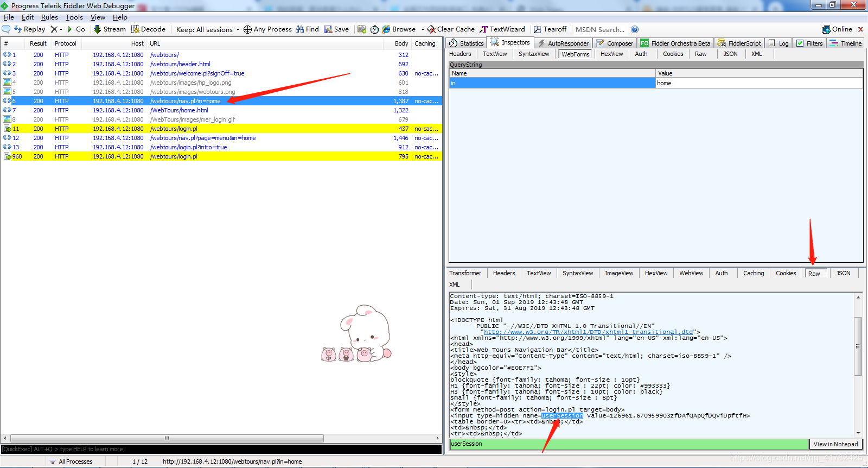This screenshot has width=868, height=468.
Task: Select request WebForms inspector tab
Action: (575, 54)
